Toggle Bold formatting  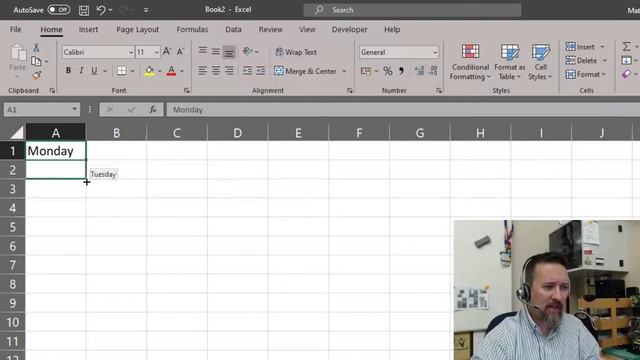pyautogui.click(x=68, y=71)
